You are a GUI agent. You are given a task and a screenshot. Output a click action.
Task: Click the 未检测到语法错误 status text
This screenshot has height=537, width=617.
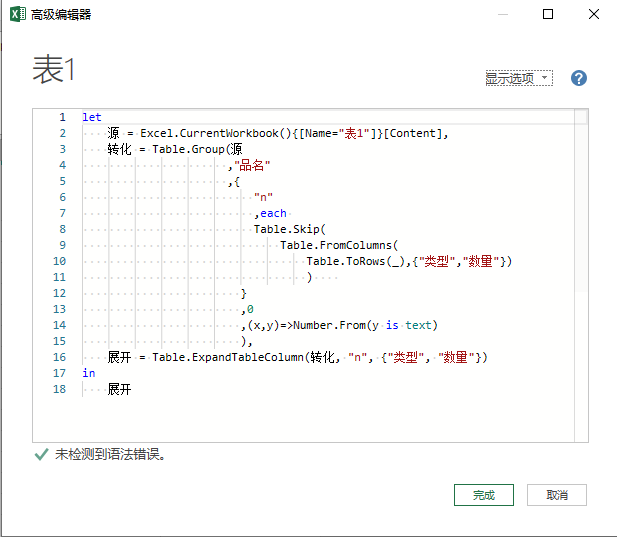pos(110,454)
